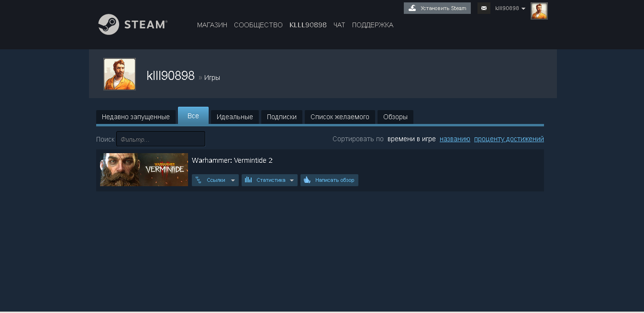The image size is (644, 313).
Task: Expand the Ссылки dropdown arrow
Action: pyautogui.click(x=233, y=180)
